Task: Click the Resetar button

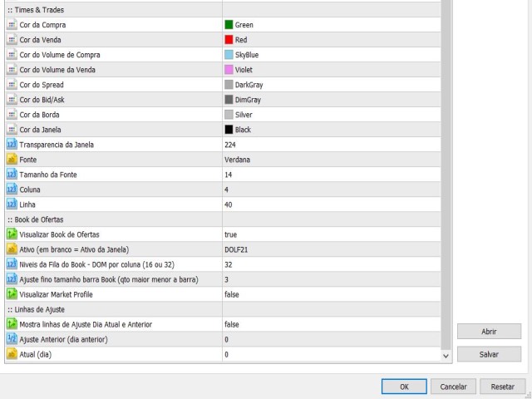Action: [502, 387]
